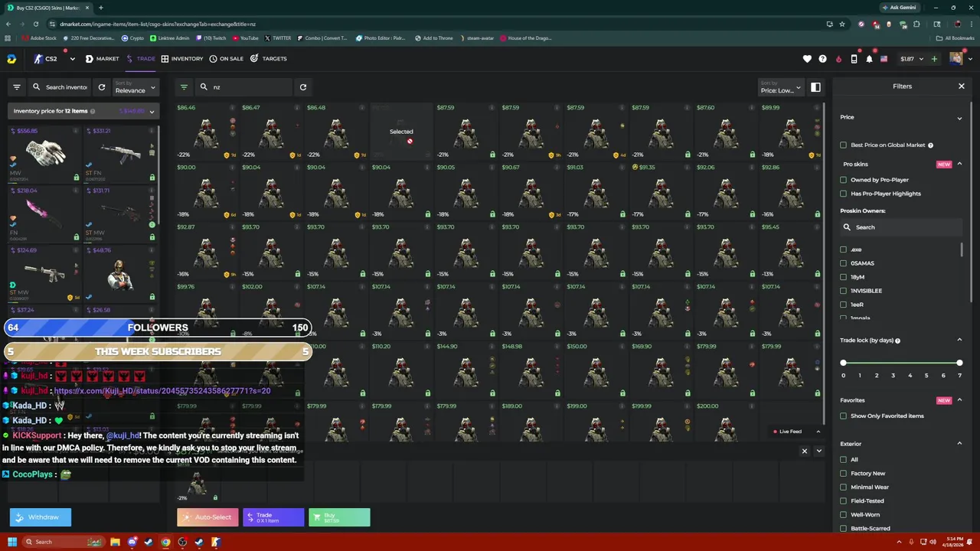Check Owned by Pro-Player option
Screen dimensions: 980x551
tap(844, 180)
